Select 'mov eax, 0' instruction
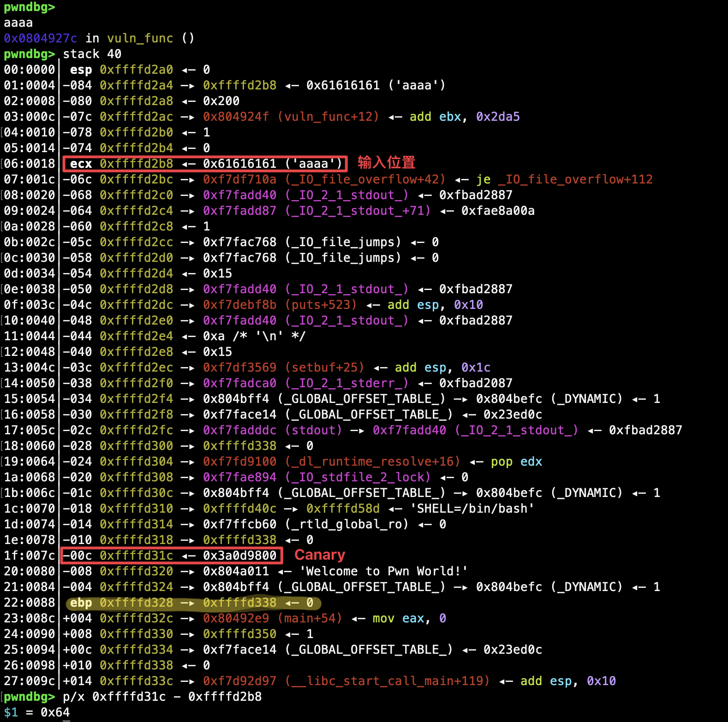This screenshot has height=722, width=728. click(x=409, y=618)
